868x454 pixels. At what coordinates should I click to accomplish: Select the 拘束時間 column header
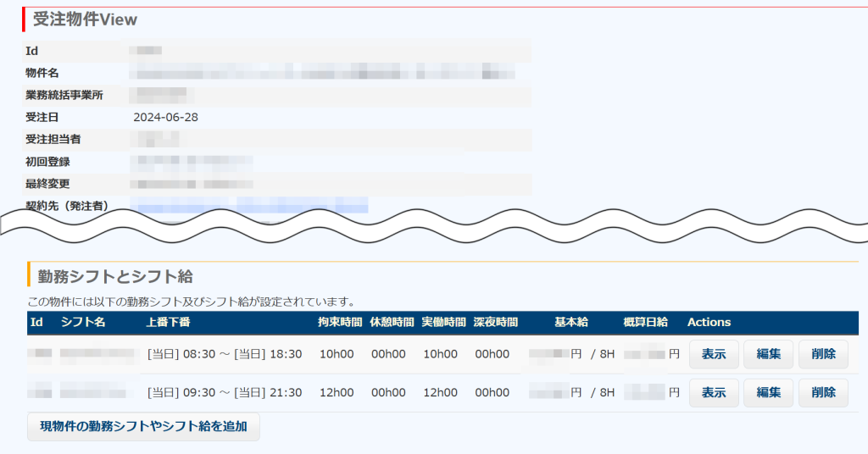(340, 323)
